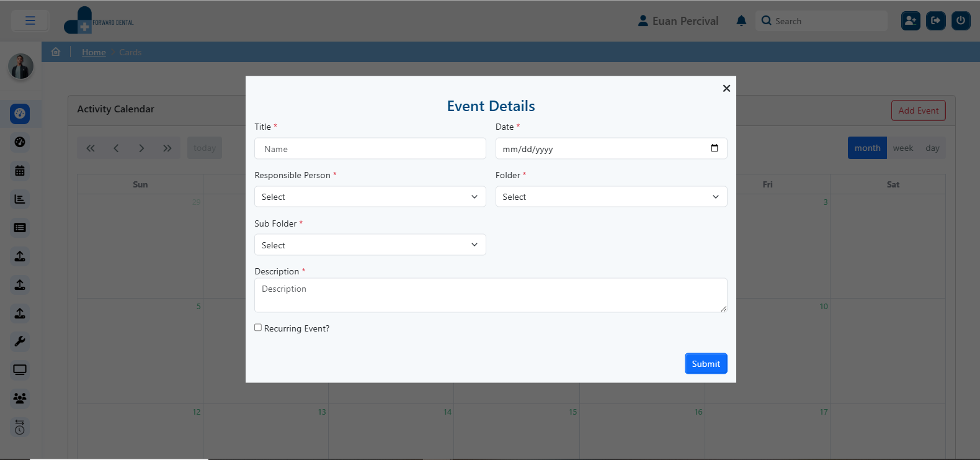Switch calendar to week view
The image size is (980, 460).
(x=903, y=148)
